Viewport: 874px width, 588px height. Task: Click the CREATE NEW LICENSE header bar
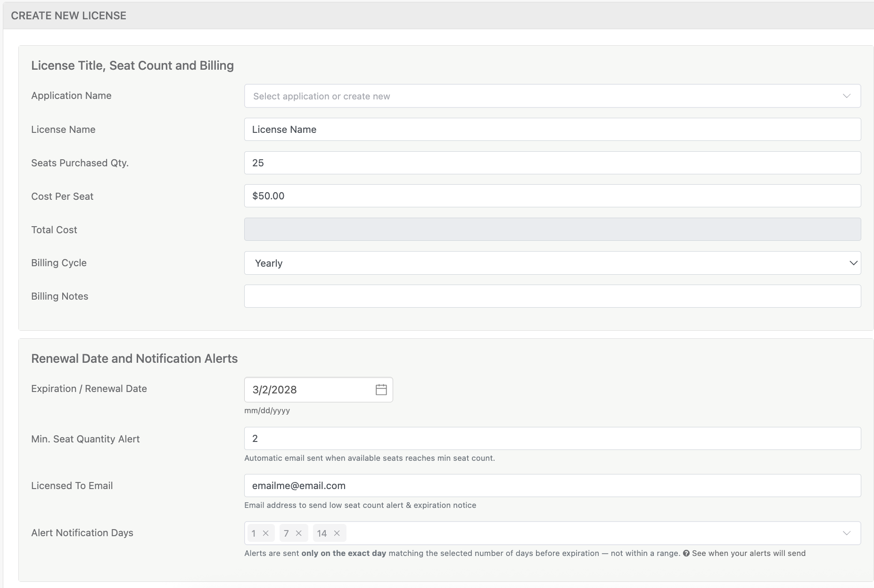click(68, 15)
